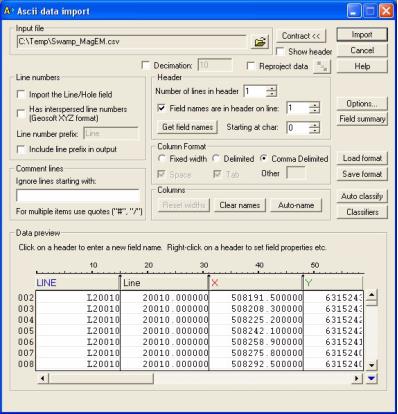Check Include line prefix in output
398x414 pixels.
pos(21,149)
